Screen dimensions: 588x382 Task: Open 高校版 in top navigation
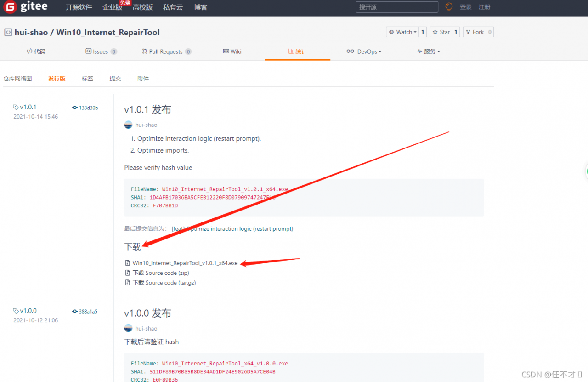pyautogui.click(x=142, y=7)
